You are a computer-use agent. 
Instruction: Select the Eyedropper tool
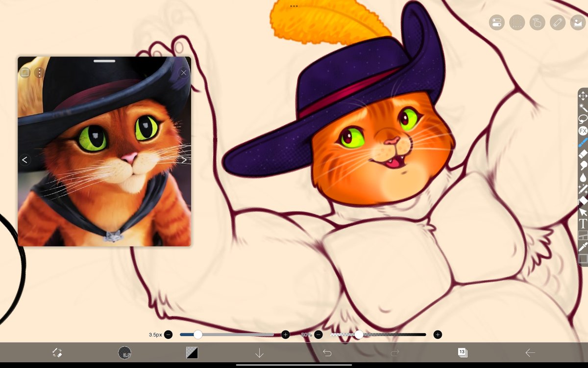[583, 247]
